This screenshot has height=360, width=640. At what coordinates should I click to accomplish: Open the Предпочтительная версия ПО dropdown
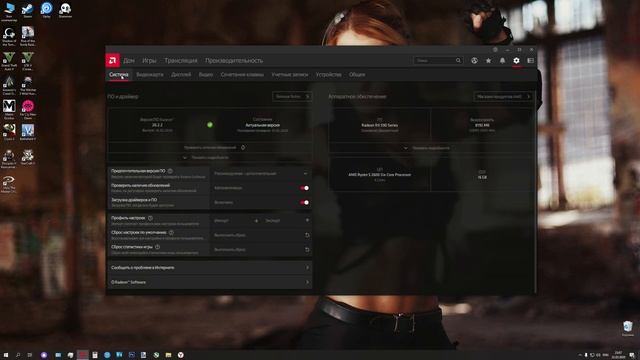click(x=261, y=173)
